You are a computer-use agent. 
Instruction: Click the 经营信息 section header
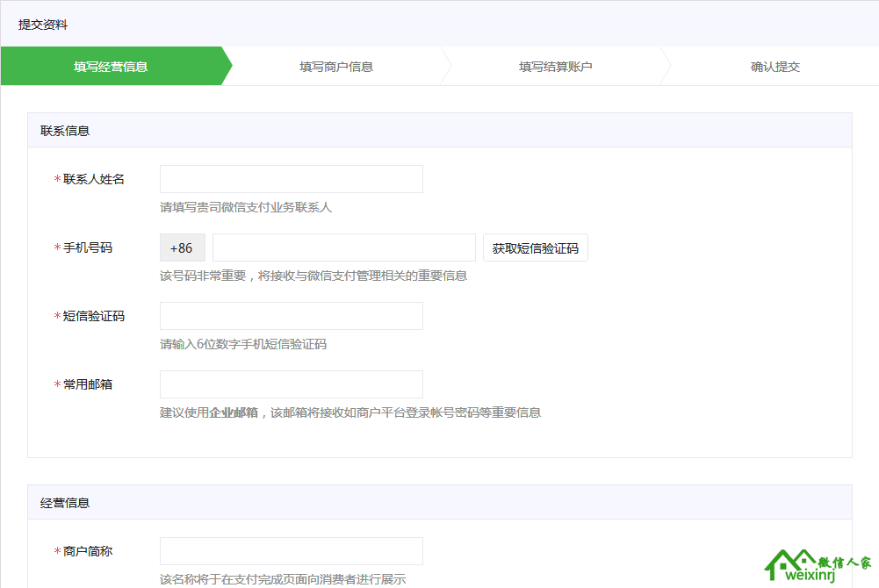pyautogui.click(x=65, y=503)
